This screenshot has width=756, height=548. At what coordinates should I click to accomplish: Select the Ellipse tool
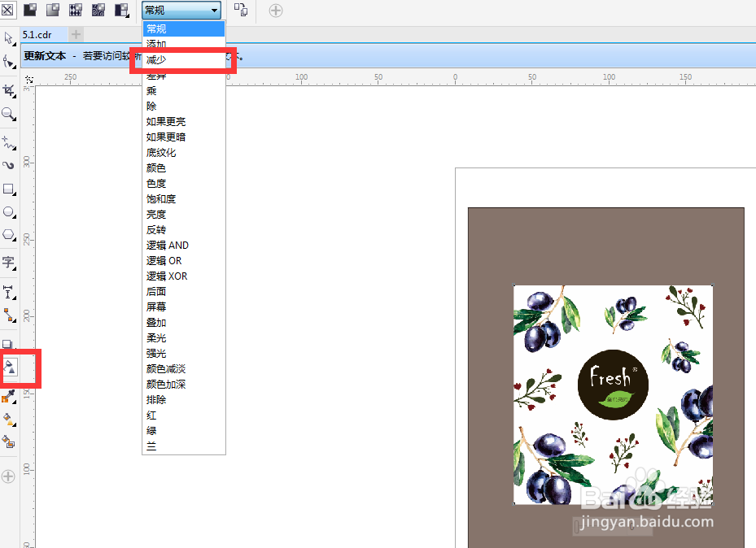pos(9,212)
